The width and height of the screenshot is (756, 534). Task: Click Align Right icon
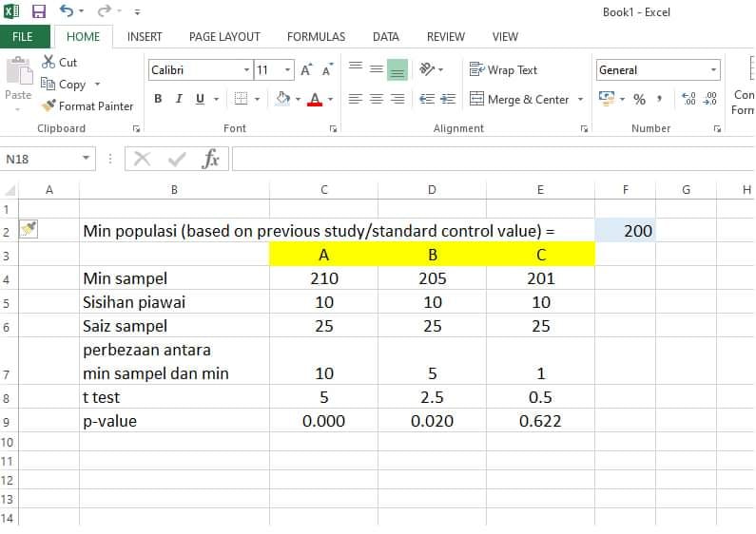[x=397, y=99]
